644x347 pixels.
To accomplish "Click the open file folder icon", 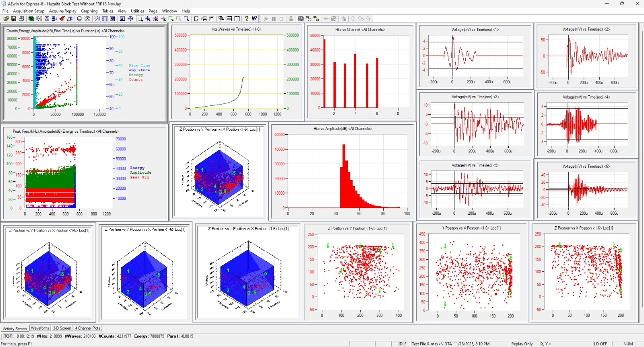I will (x=6, y=19).
